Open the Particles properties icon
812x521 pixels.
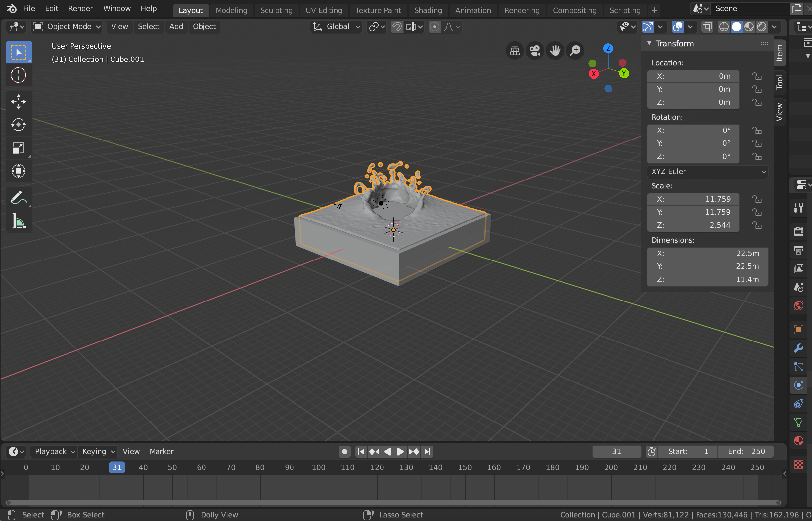[x=799, y=367]
